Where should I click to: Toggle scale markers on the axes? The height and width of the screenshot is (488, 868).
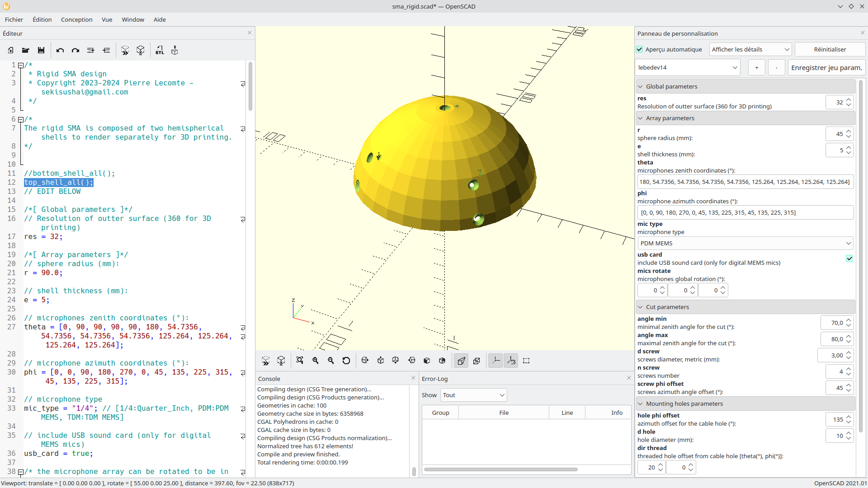(x=511, y=361)
